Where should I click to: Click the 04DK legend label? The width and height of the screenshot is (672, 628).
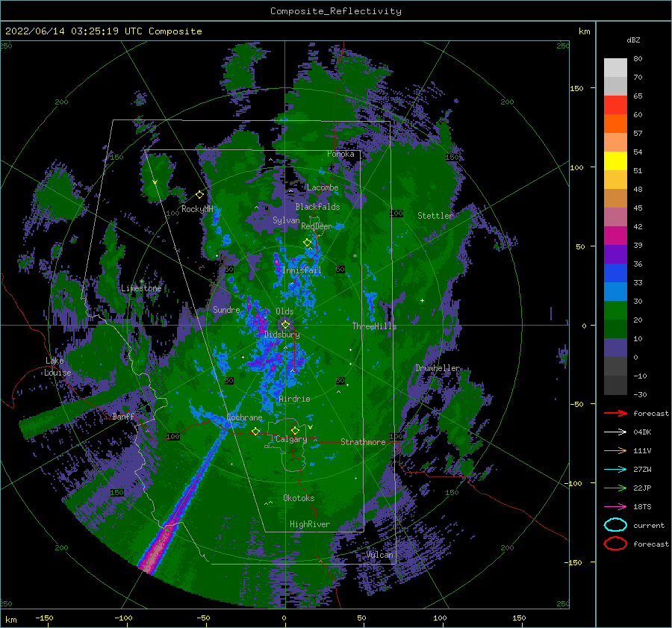pos(642,432)
